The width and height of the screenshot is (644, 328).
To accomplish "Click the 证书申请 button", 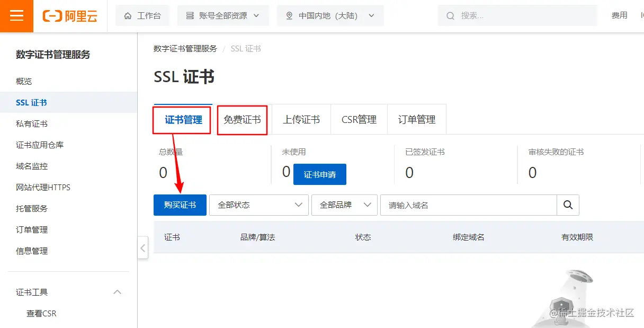I will pos(320,174).
